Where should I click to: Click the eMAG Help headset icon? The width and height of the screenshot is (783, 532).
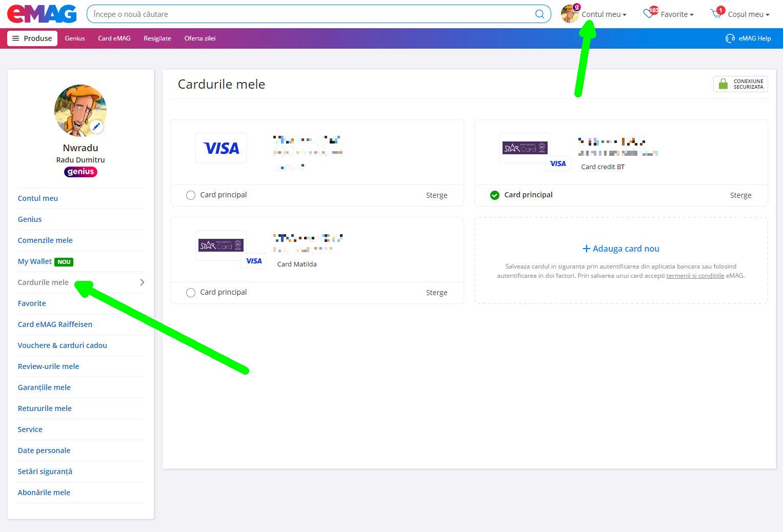tap(730, 38)
